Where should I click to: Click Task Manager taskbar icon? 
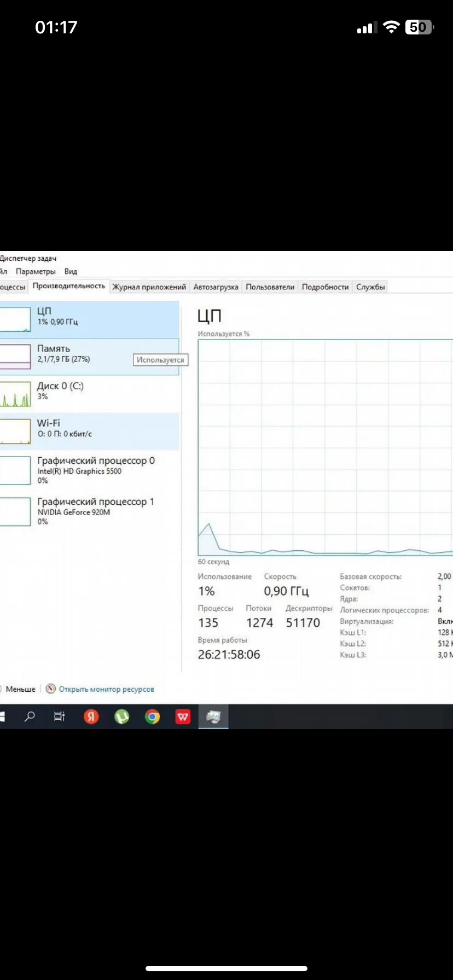(x=213, y=716)
